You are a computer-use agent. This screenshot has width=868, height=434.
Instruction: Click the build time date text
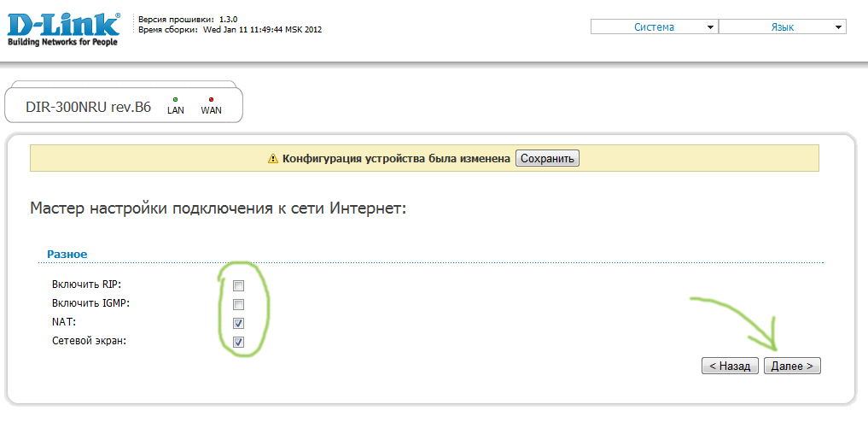coord(261,29)
